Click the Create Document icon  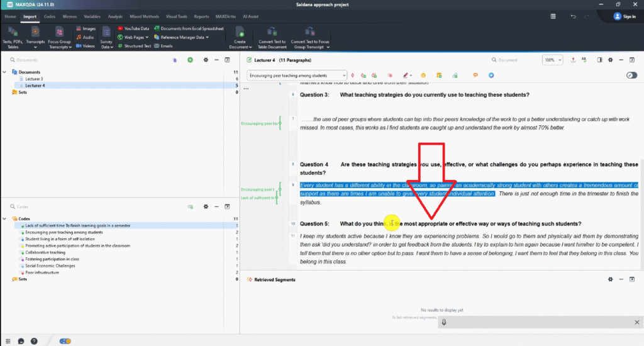coord(240,31)
